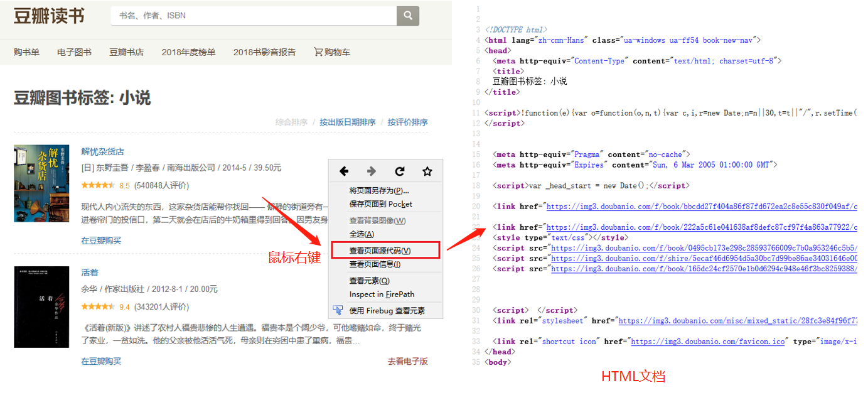868x400 pixels.
Task: Click (343201人评价) rating count
Action: 161,307
